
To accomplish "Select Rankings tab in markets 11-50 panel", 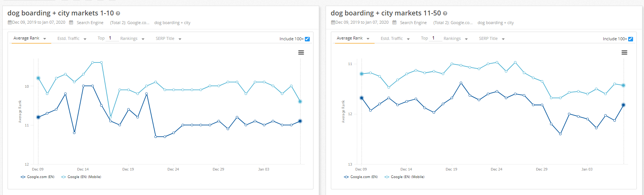I will click(452, 38).
